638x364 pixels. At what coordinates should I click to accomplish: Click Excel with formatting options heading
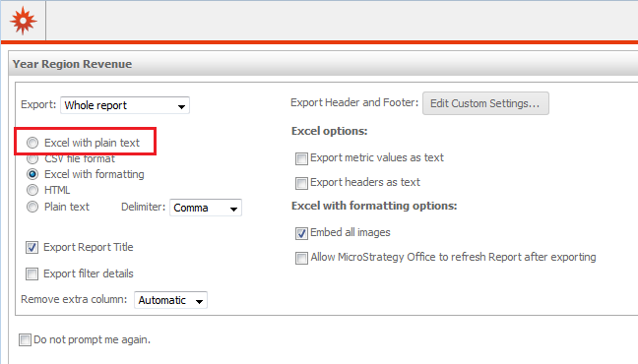tap(374, 206)
